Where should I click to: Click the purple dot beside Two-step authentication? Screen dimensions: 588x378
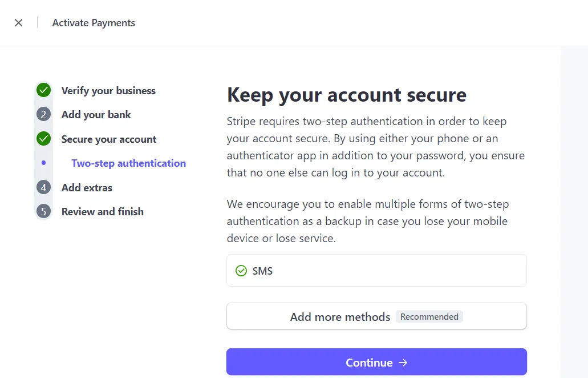pyautogui.click(x=43, y=163)
